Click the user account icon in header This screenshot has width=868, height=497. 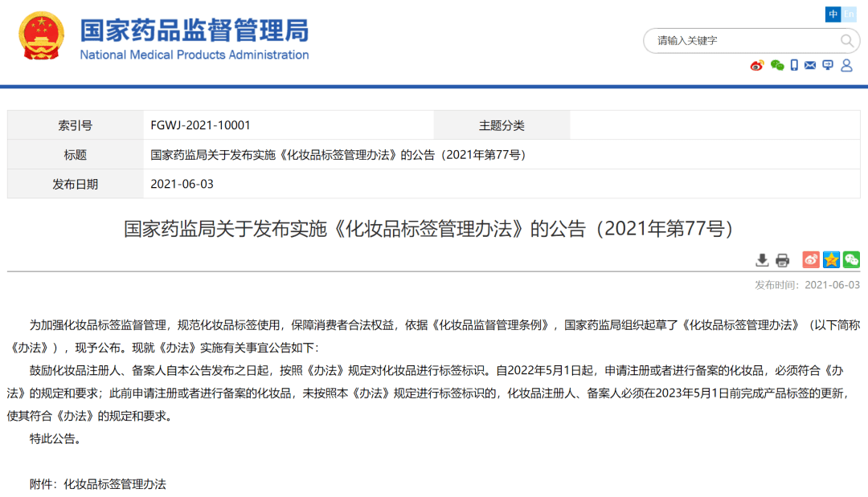click(846, 65)
